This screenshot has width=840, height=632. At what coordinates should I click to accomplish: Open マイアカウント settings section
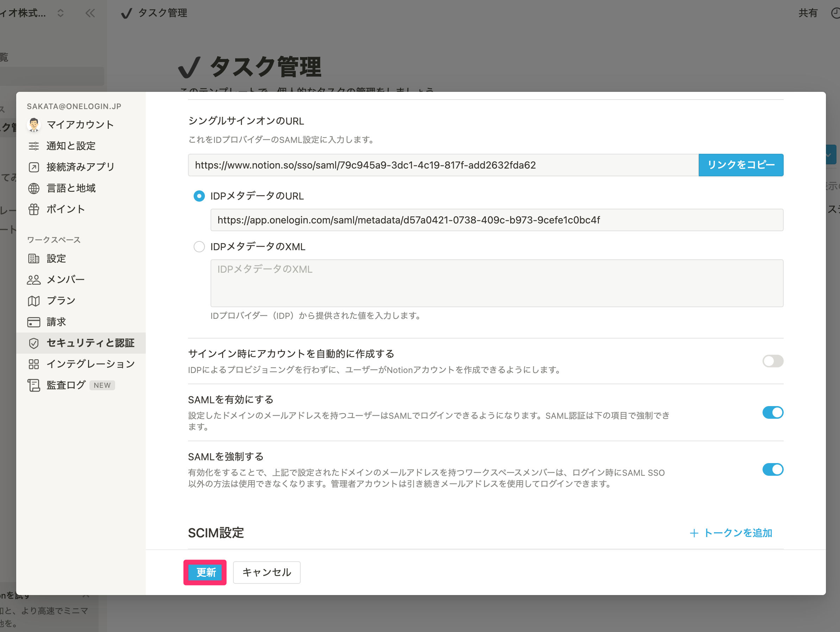pyautogui.click(x=81, y=125)
